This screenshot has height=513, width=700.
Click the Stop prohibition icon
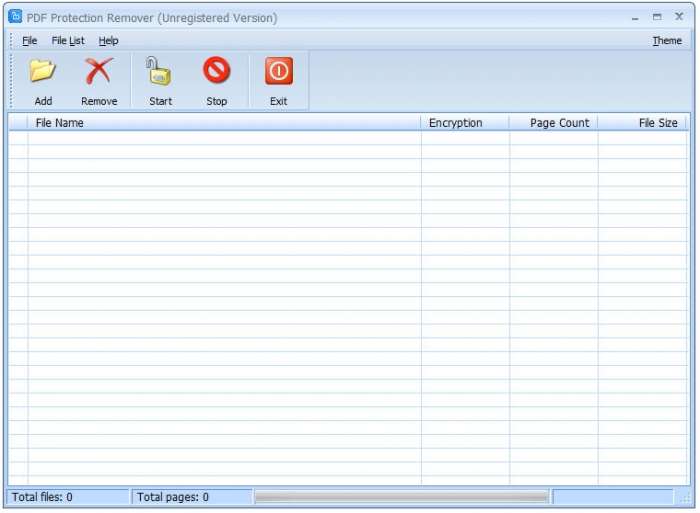217,71
